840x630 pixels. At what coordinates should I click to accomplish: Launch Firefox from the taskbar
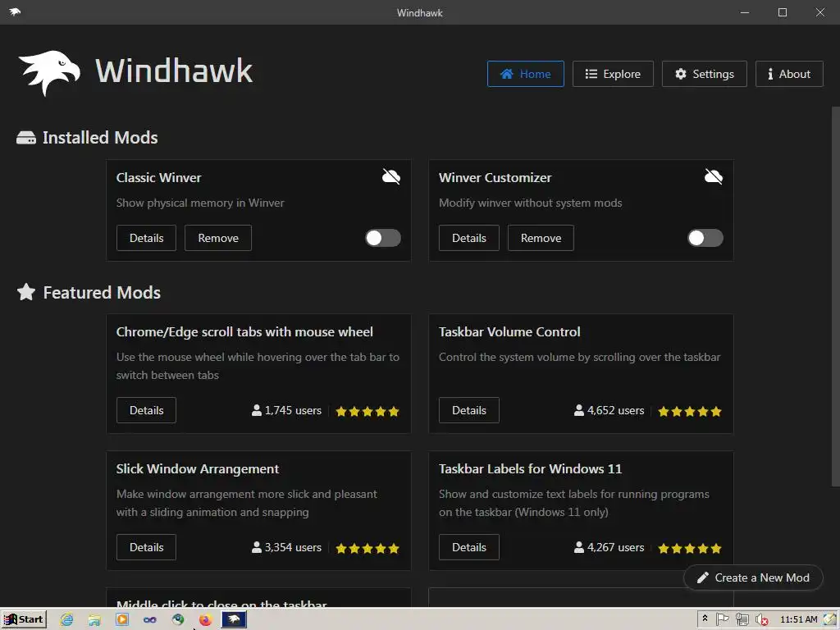(205, 620)
